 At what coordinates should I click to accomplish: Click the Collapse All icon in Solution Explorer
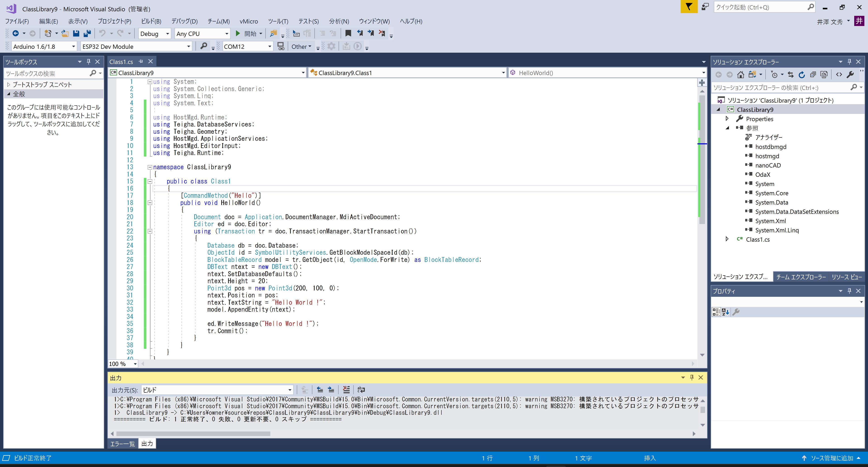[x=813, y=75]
